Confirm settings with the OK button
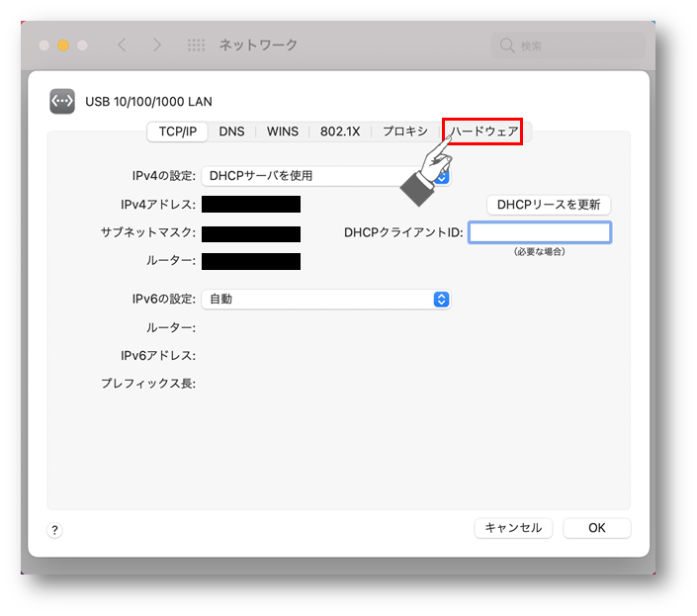The height and width of the screenshot is (616, 697). [596, 528]
